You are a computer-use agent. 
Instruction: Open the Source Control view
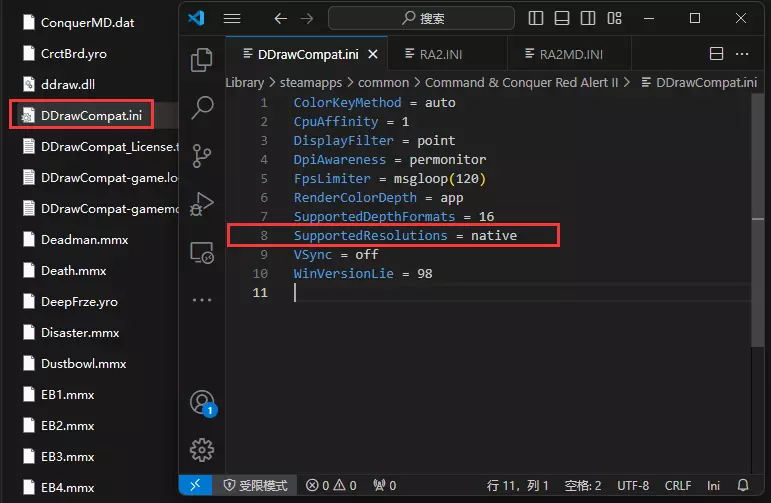[x=202, y=156]
